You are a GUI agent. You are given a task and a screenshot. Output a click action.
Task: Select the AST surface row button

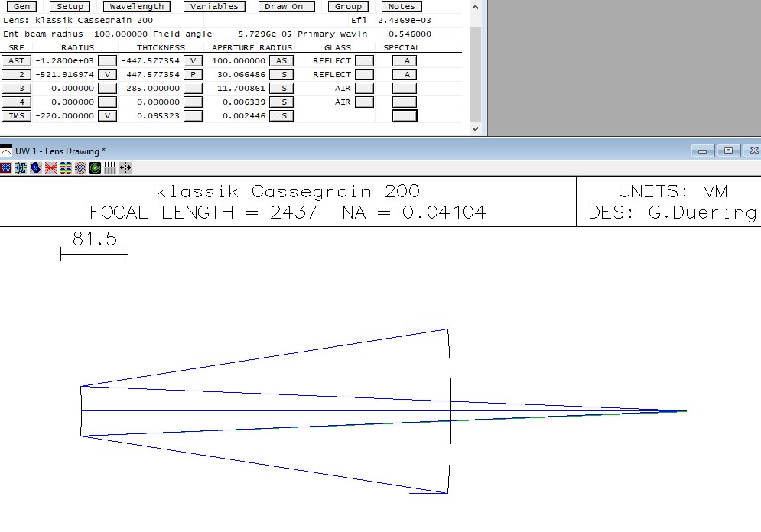pyautogui.click(x=17, y=60)
